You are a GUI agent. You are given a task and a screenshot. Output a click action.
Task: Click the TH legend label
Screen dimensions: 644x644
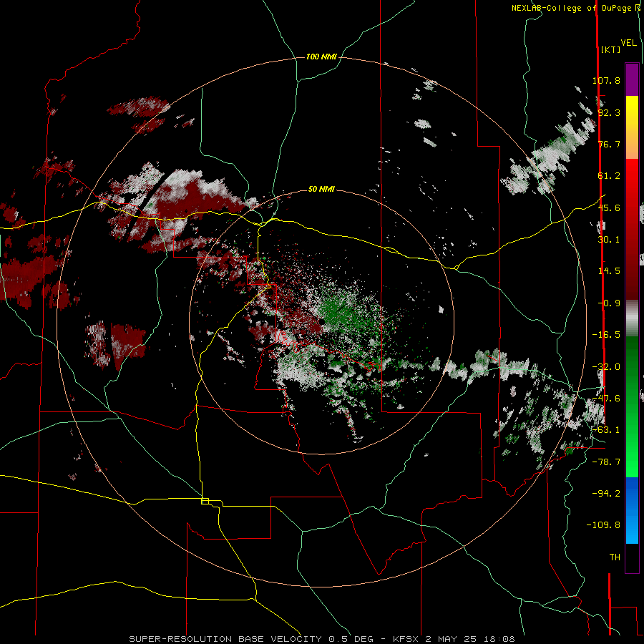tap(615, 557)
